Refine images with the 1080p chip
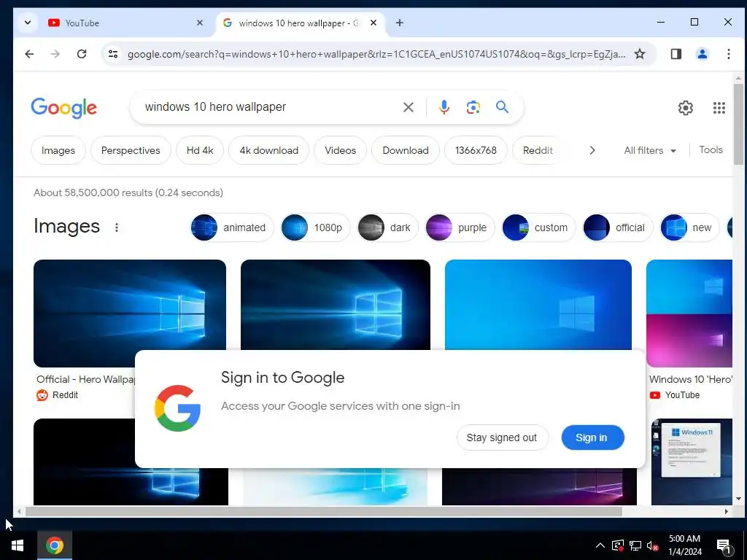The height and width of the screenshot is (560, 747). 315,227
